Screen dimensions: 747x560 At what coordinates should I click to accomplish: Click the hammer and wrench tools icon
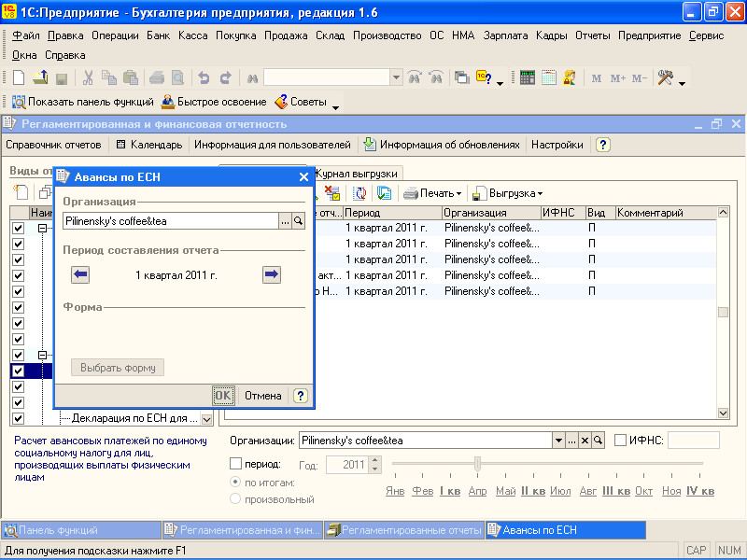click(666, 77)
